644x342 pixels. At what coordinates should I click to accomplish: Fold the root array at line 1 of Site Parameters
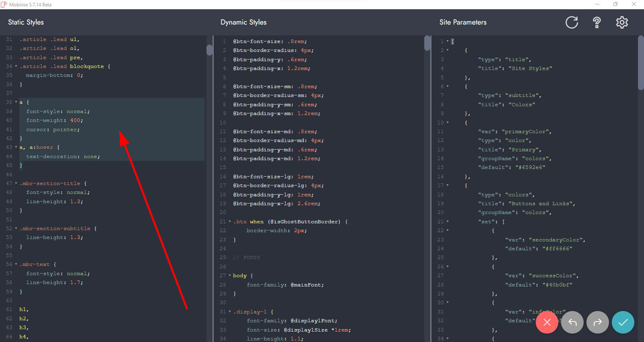click(447, 41)
